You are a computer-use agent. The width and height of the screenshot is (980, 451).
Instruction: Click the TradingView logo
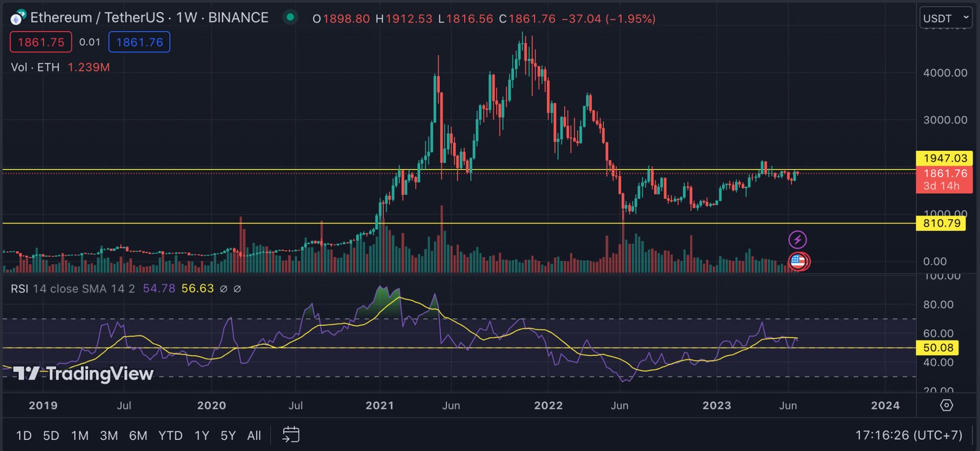tap(83, 373)
